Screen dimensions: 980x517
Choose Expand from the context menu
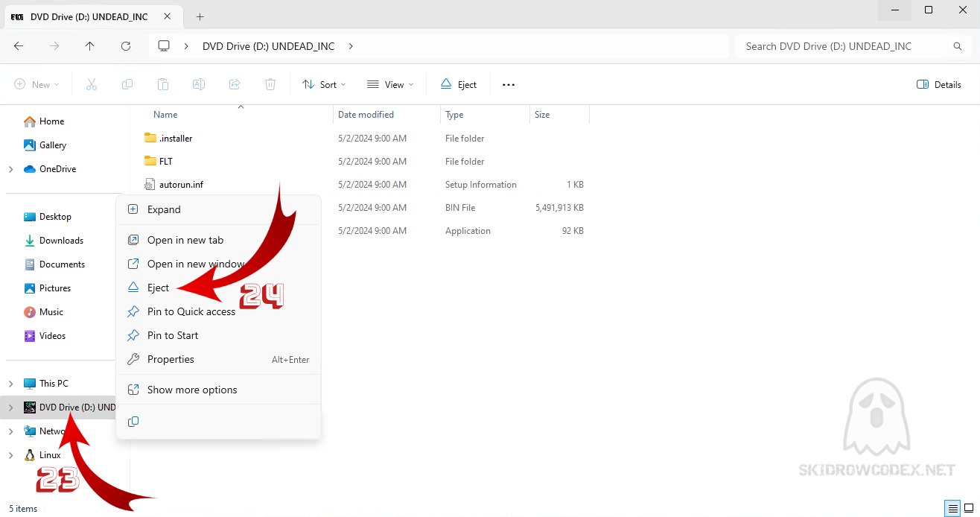[x=219, y=209]
